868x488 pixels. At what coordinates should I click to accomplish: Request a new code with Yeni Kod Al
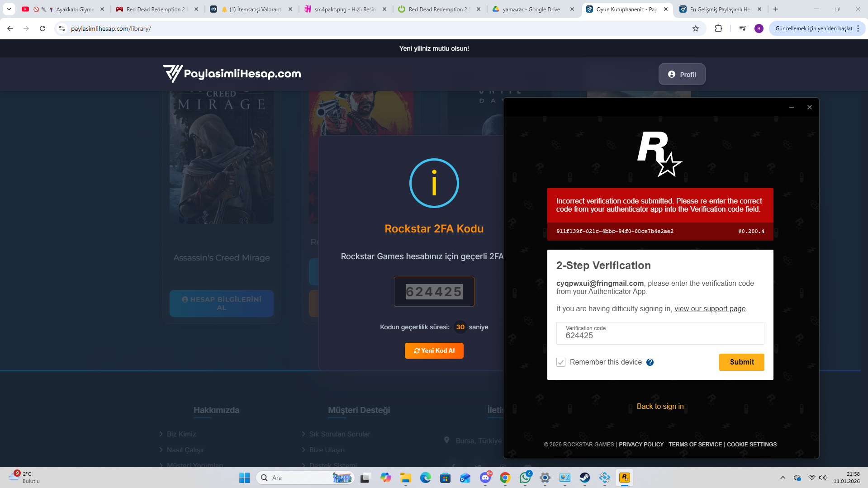click(x=434, y=351)
